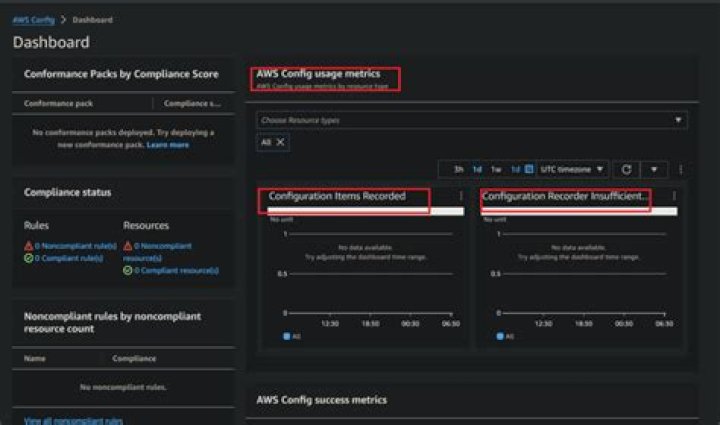The width and height of the screenshot is (720, 425).
Task: Open the custom date range calendar icon
Action: click(529, 169)
